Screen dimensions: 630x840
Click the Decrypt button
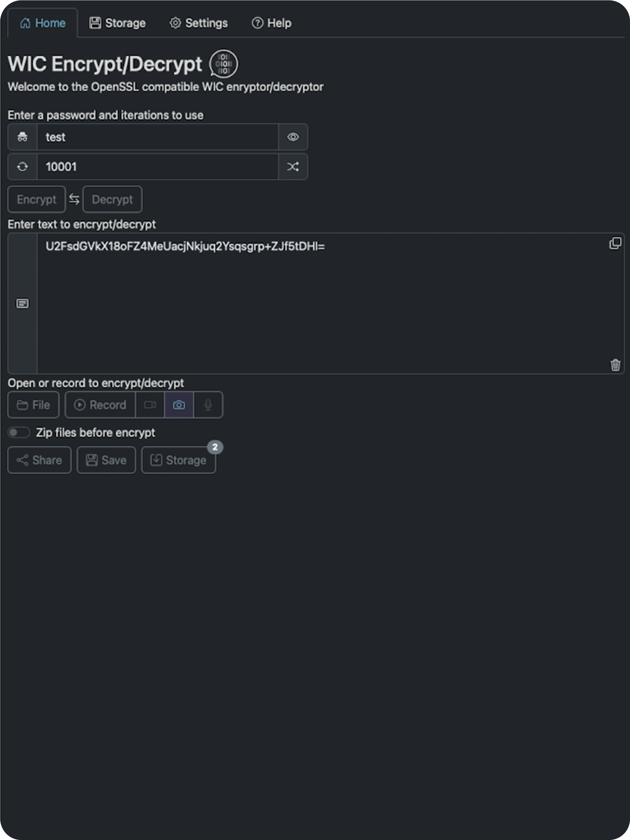(x=112, y=199)
